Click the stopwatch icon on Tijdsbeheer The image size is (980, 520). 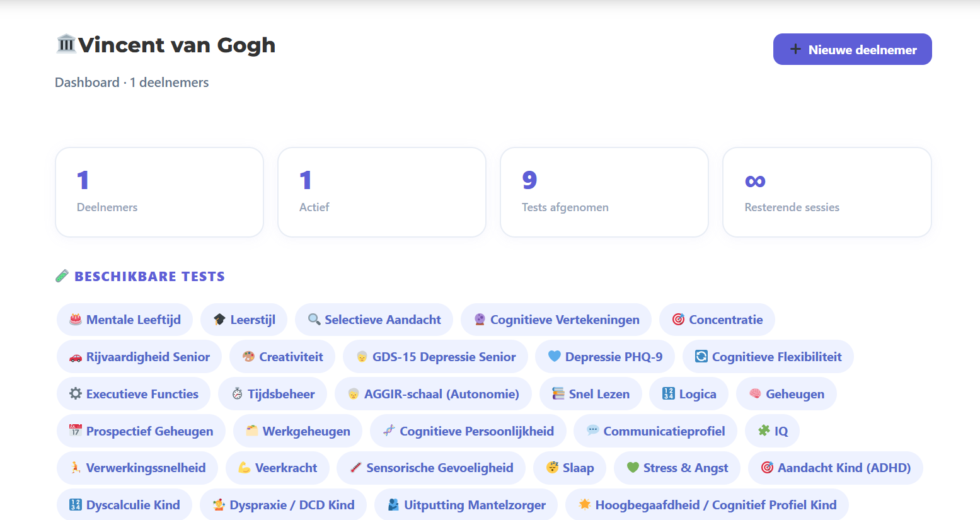(237, 394)
